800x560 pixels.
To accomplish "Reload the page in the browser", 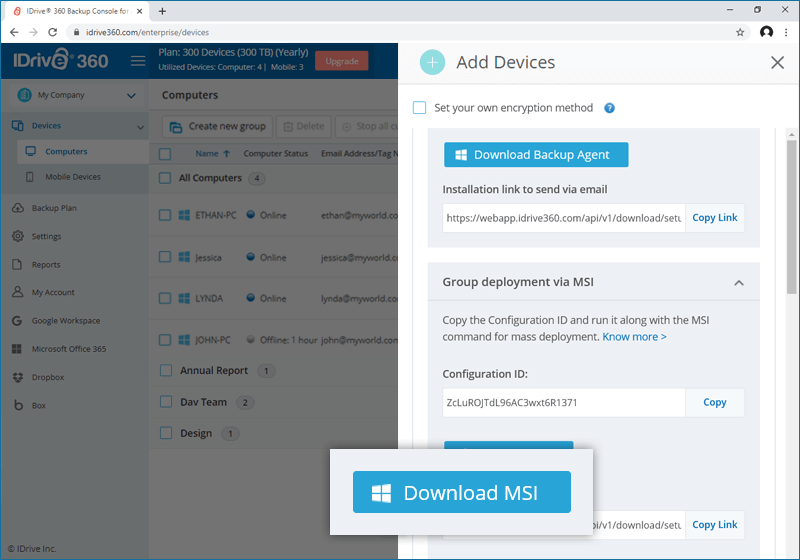I will [55, 32].
